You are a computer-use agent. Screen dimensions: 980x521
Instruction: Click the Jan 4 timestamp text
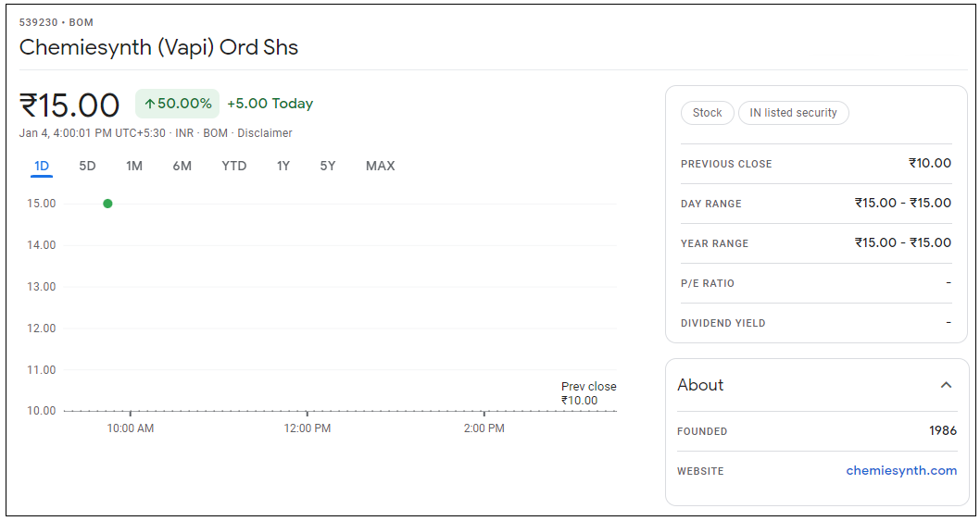click(x=93, y=133)
